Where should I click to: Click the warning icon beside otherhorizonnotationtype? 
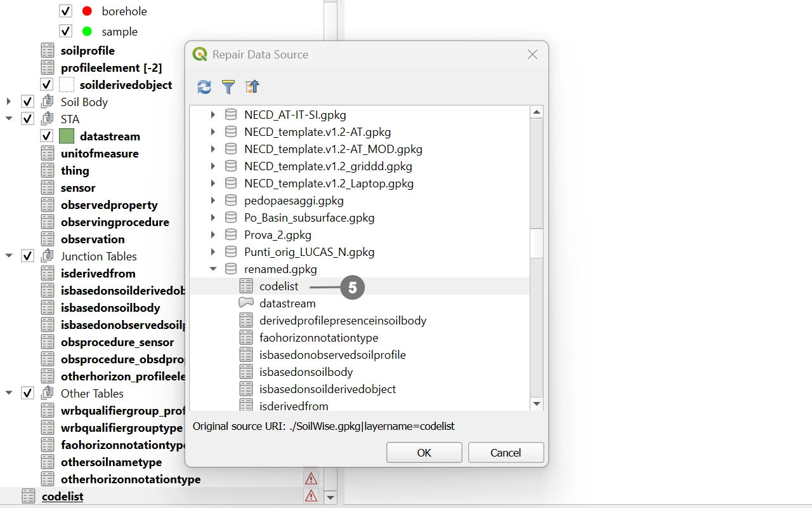click(311, 479)
